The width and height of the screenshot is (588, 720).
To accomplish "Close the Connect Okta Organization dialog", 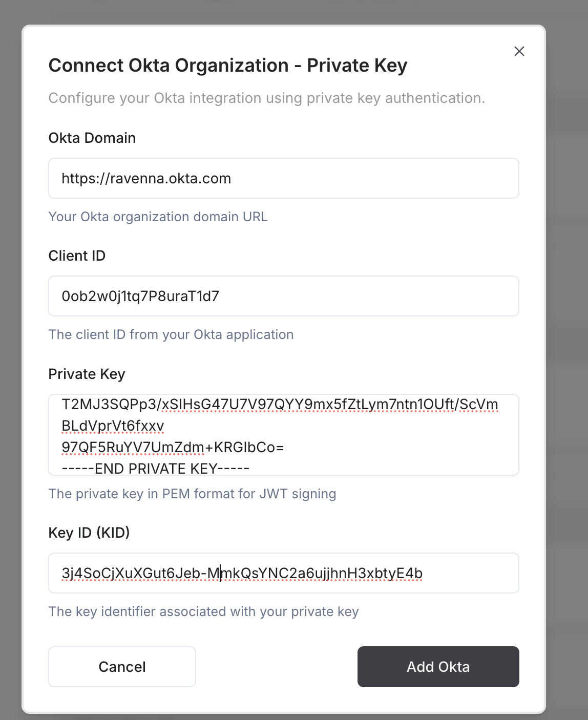I will 519,51.
